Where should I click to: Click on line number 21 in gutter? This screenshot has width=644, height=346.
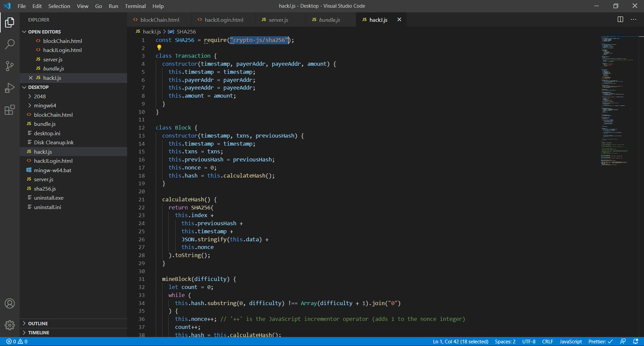tap(142, 199)
